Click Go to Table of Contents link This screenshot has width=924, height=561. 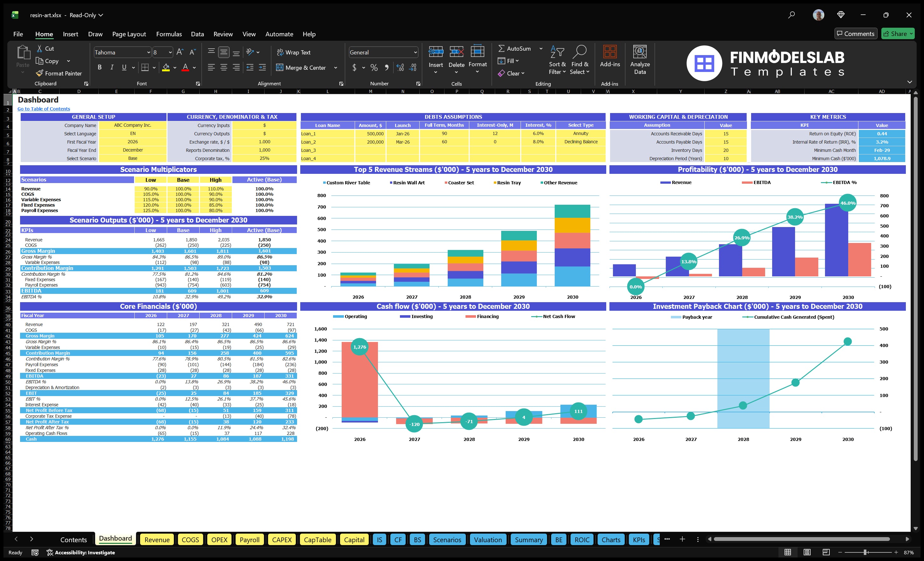click(44, 109)
